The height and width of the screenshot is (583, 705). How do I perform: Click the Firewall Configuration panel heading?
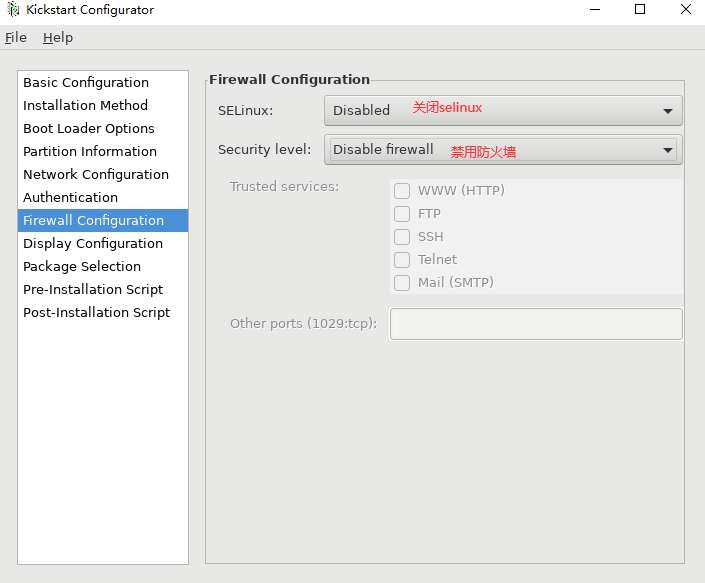tap(289, 80)
